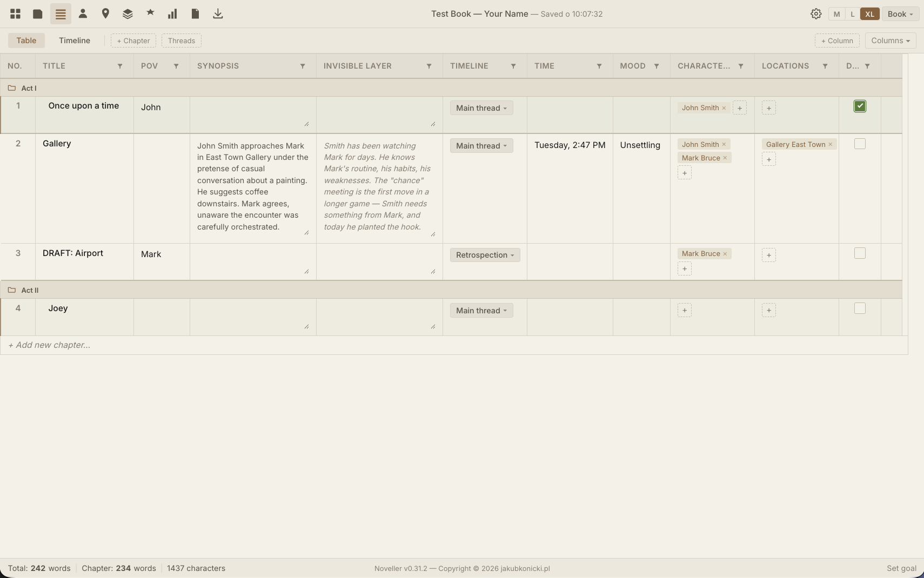Add location to DRAFT: Airport chapter
924x578 pixels.
coord(769,255)
